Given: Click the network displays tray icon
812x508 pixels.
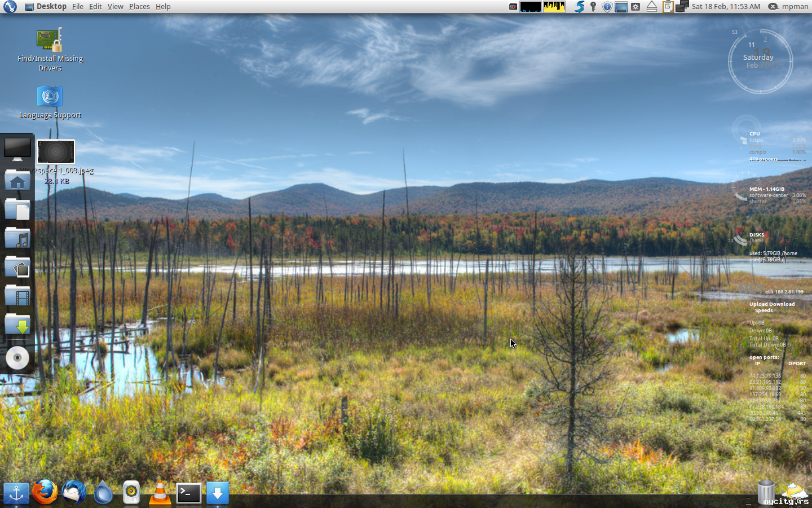Looking at the screenshot, I should 682,6.
